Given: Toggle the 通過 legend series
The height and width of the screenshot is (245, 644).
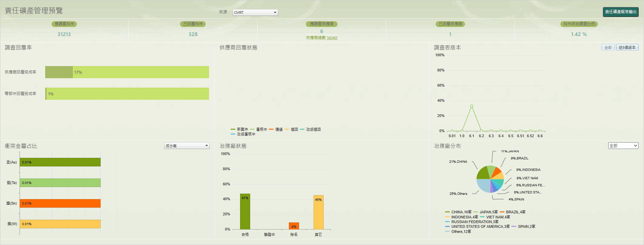Looking at the screenshot, I should 276,129.
